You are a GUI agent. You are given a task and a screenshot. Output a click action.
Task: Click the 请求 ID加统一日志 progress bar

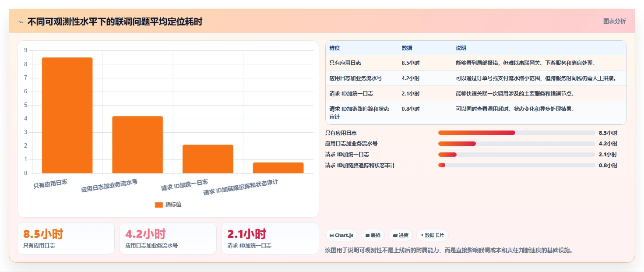pos(517,155)
